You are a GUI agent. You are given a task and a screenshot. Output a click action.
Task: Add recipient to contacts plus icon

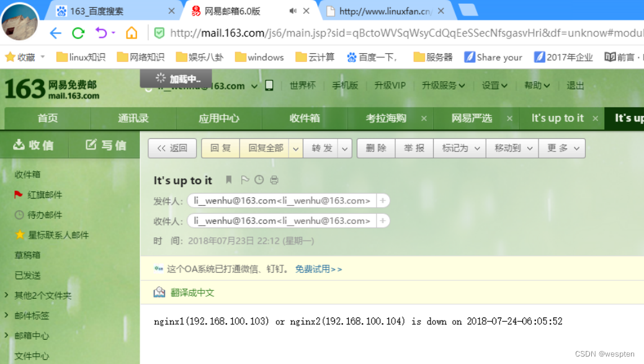click(383, 221)
